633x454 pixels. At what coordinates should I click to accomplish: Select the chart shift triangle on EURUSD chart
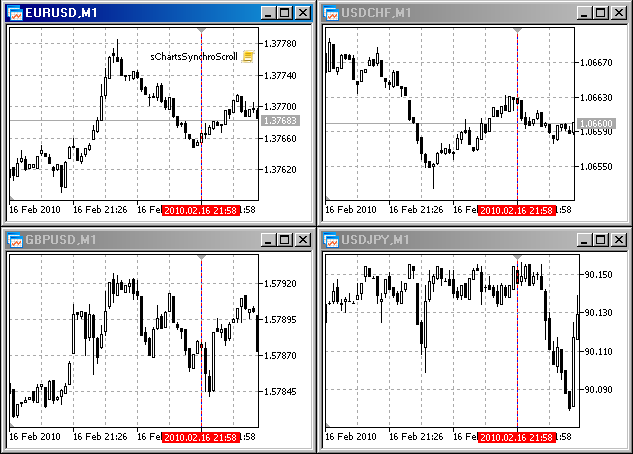[201, 31]
